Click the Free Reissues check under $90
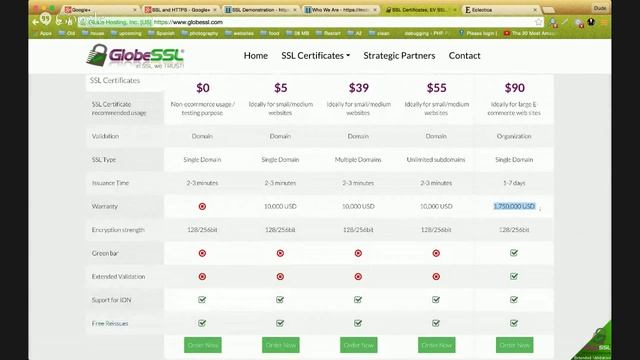 514,323
